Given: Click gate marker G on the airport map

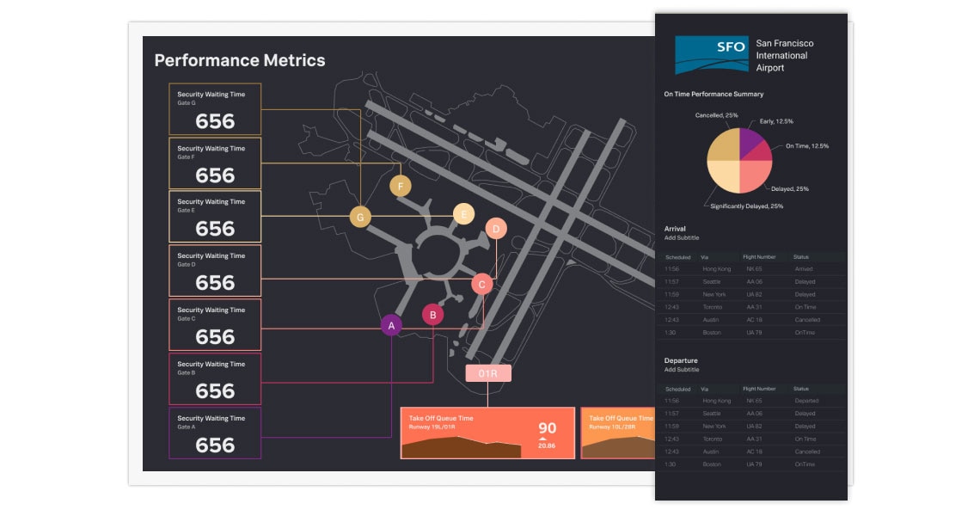Looking at the screenshot, I should pyautogui.click(x=360, y=217).
